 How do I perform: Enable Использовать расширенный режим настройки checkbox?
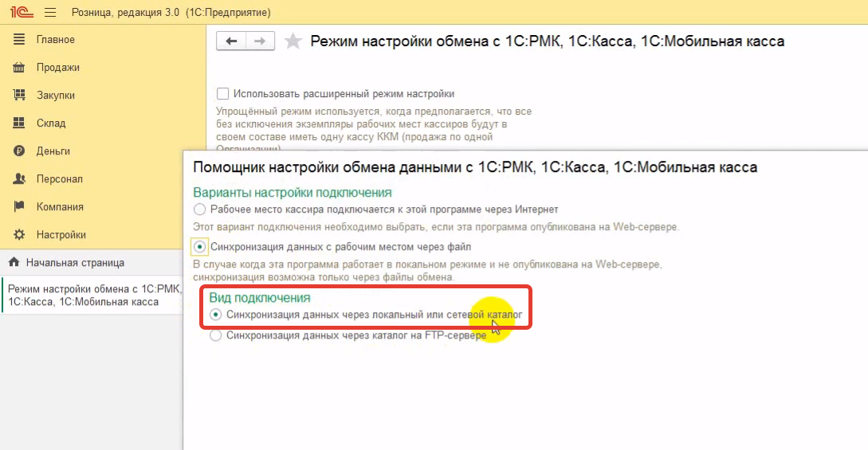pyautogui.click(x=222, y=93)
